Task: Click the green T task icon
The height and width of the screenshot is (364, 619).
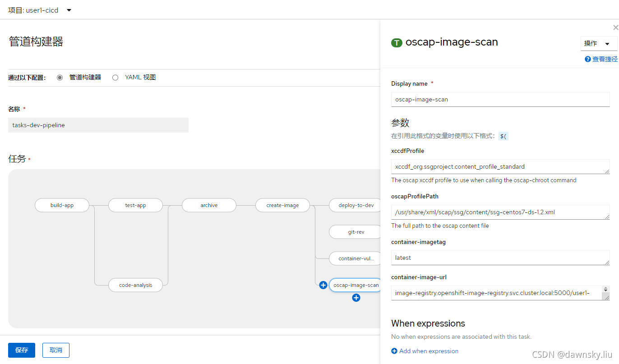Action: (x=397, y=43)
